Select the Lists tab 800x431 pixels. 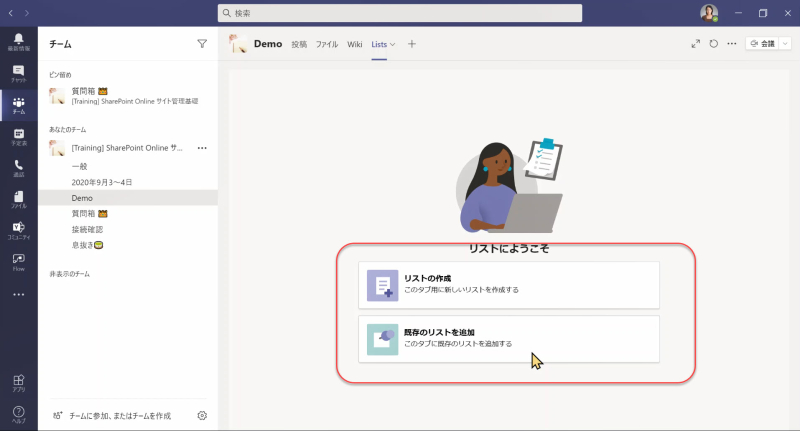tap(379, 44)
